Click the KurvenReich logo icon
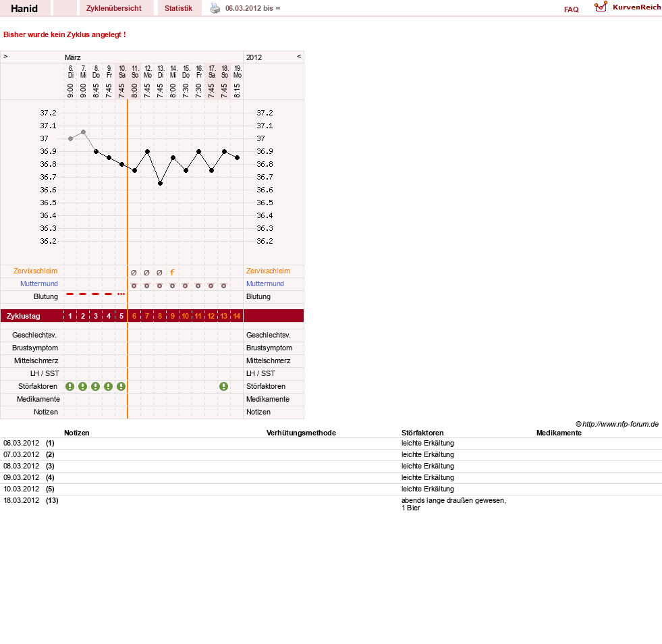 (x=601, y=7)
